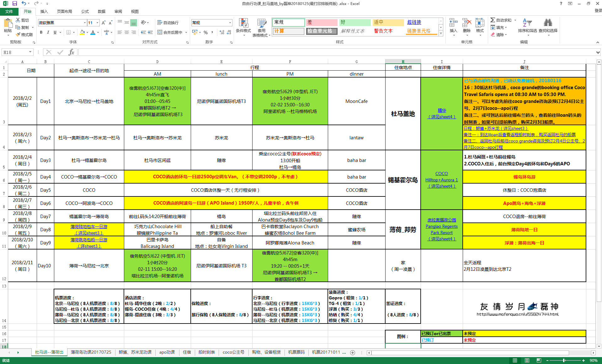602x364 pixels.
Task: Open the font name dropdown 微软雅黑
Action: pyautogui.click(x=85, y=23)
